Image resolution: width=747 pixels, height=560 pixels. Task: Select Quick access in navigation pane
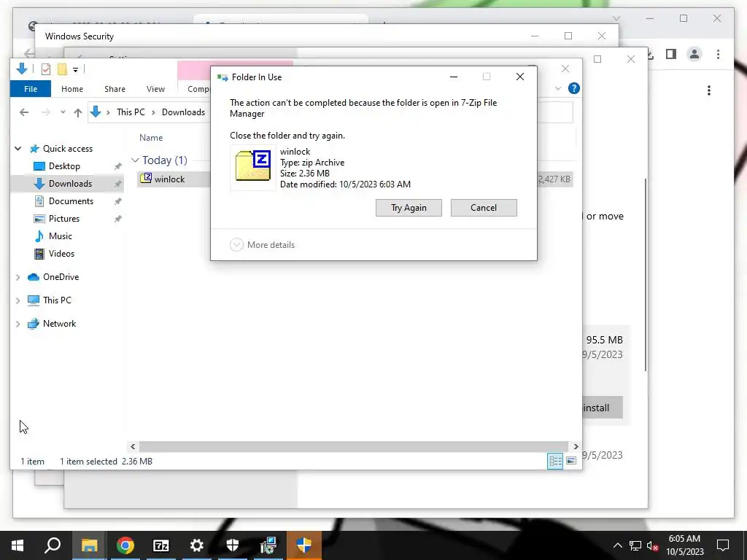click(68, 149)
